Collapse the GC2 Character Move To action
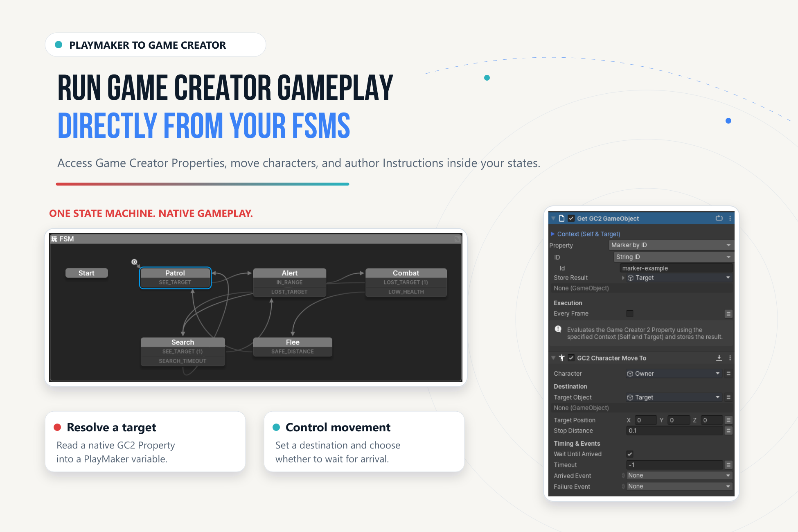The width and height of the screenshot is (798, 532). 553,358
